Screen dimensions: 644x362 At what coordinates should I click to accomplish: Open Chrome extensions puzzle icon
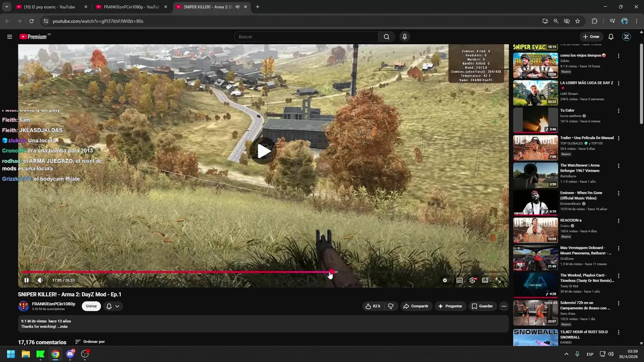(x=594, y=21)
